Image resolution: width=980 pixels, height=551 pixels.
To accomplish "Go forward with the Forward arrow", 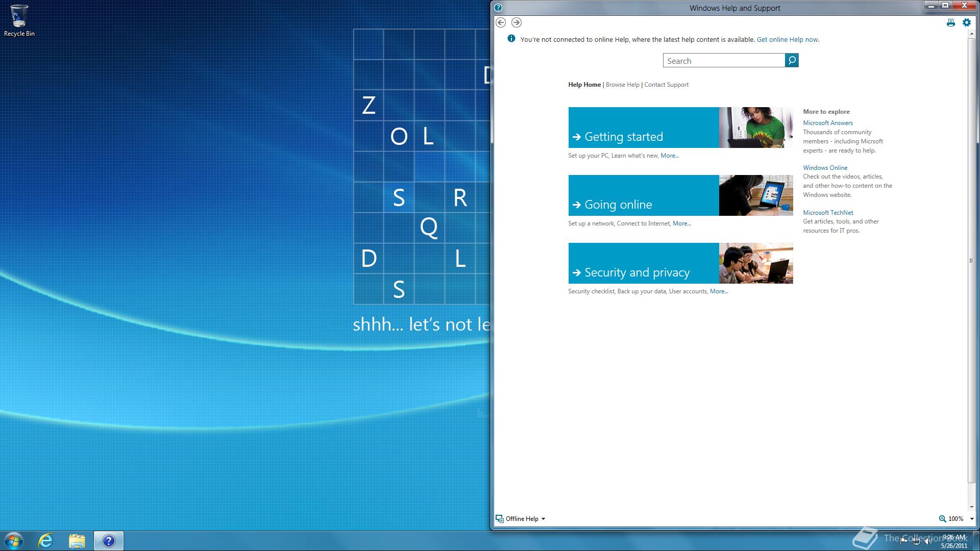I will point(517,22).
